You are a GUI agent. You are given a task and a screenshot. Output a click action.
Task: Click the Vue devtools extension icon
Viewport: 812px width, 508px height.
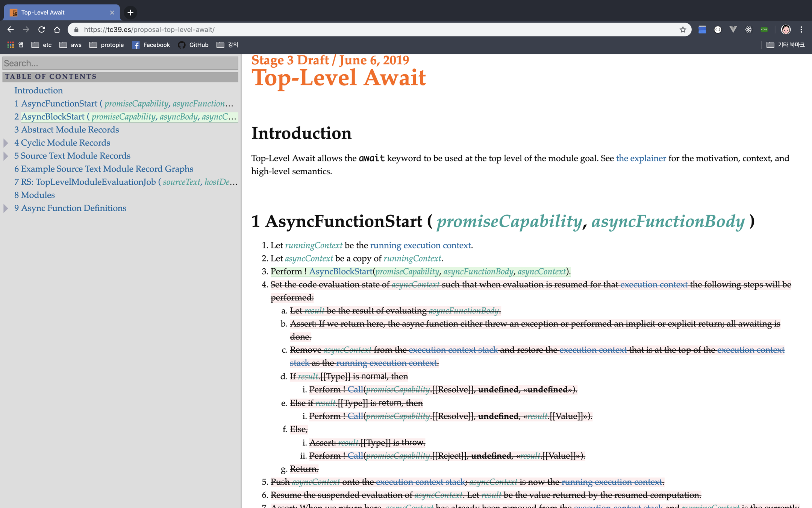(x=733, y=29)
